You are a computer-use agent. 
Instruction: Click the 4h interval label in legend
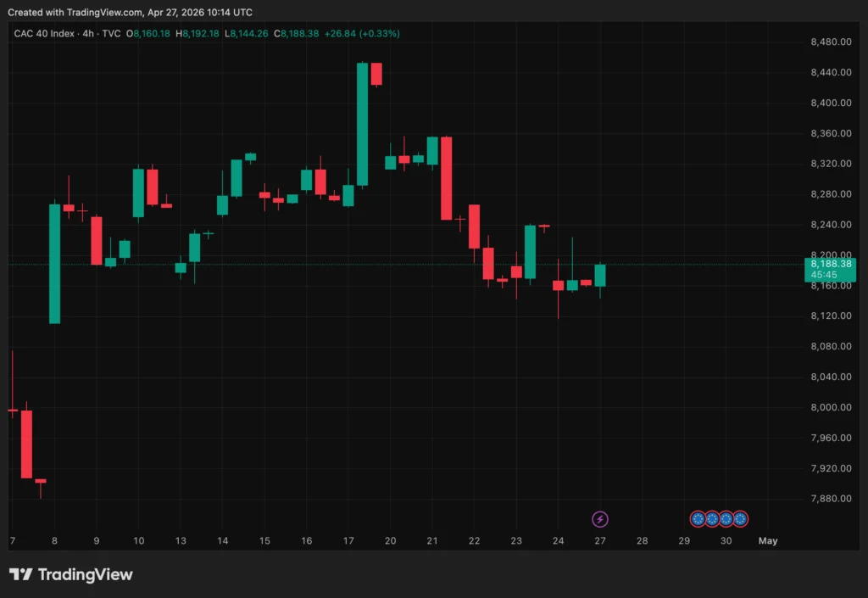coord(86,33)
